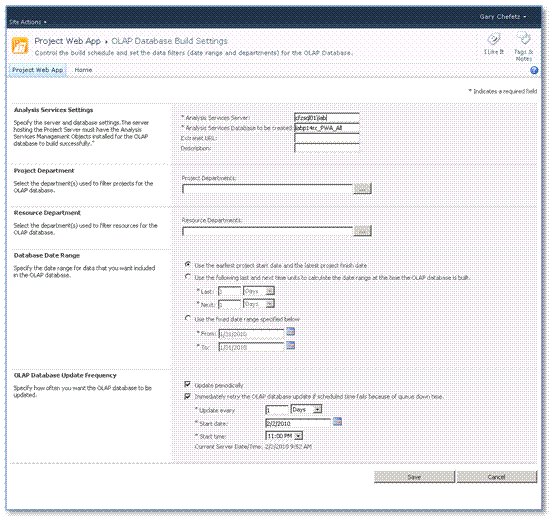The height and width of the screenshot is (521, 553).
Task: Open the Site Actions menu
Action: [28, 22]
